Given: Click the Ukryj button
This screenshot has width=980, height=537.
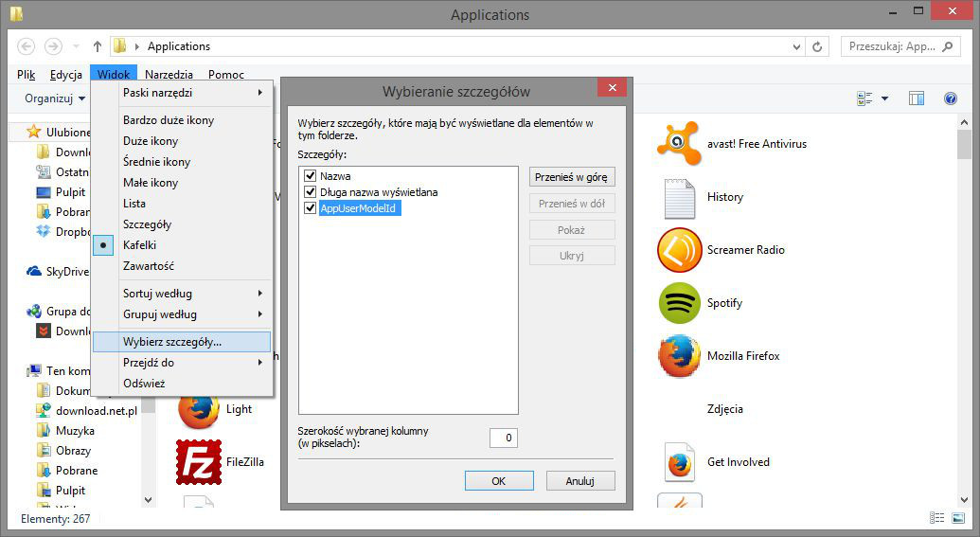Looking at the screenshot, I should click(572, 255).
